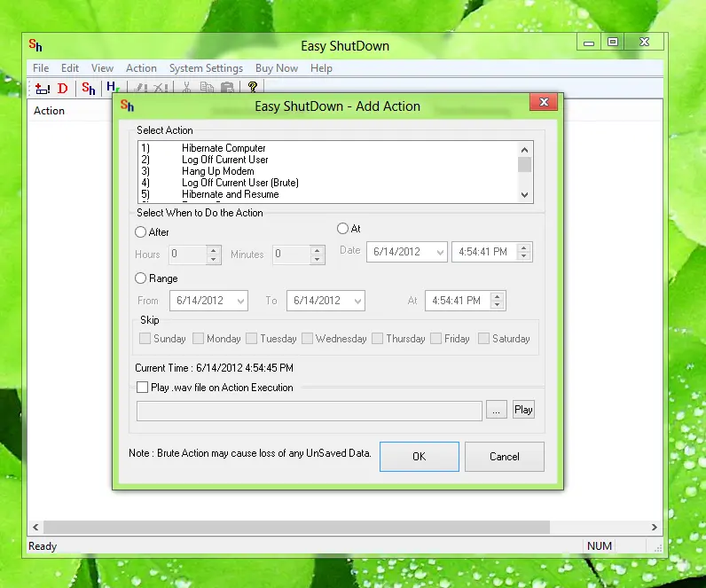Image resolution: width=706 pixels, height=588 pixels.
Task: Open the Help menu
Action: (x=321, y=68)
